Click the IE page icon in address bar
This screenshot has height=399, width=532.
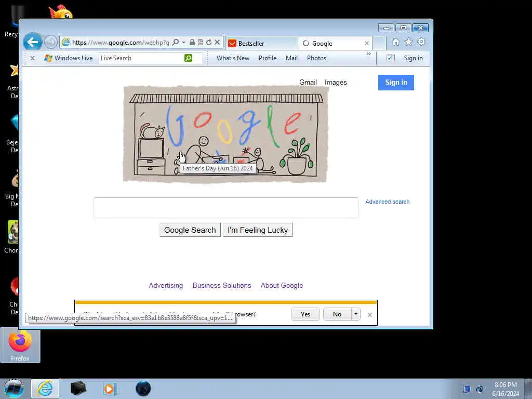click(x=66, y=43)
